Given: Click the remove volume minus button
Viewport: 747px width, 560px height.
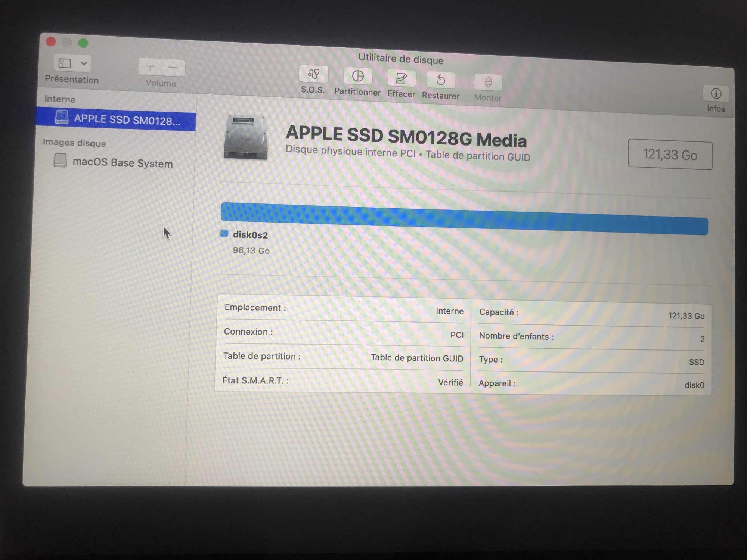Looking at the screenshot, I should [173, 67].
